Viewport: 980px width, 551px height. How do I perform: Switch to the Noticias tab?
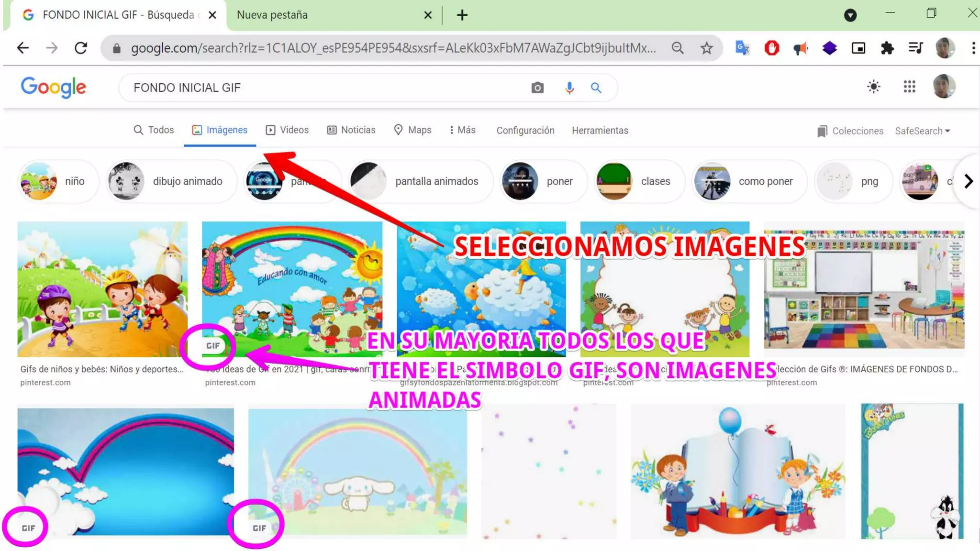point(351,130)
